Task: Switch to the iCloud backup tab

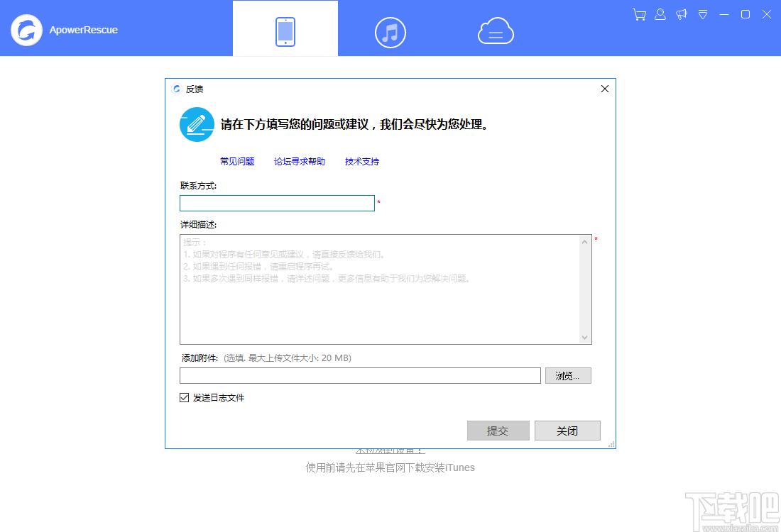Action: pos(496,31)
